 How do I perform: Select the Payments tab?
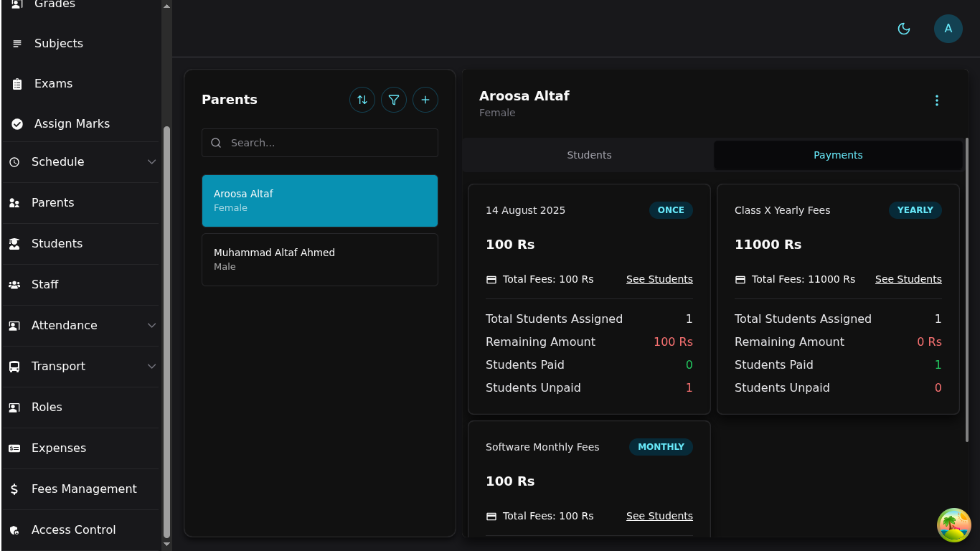pyautogui.click(x=837, y=155)
